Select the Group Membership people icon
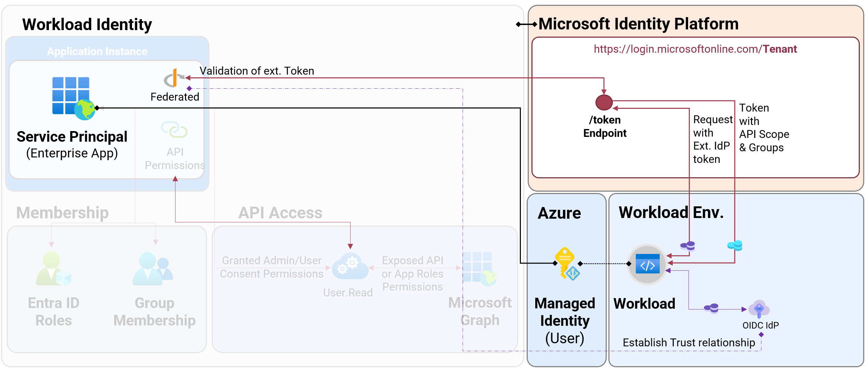This screenshot has width=868, height=372. click(153, 269)
